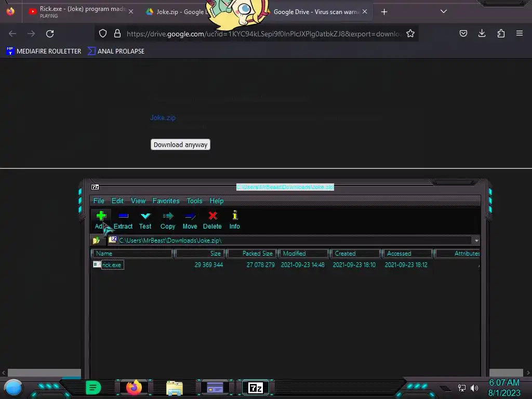This screenshot has width=532, height=399.
Task: Click the 7-Zip taskbar button
Action: point(256,388)
